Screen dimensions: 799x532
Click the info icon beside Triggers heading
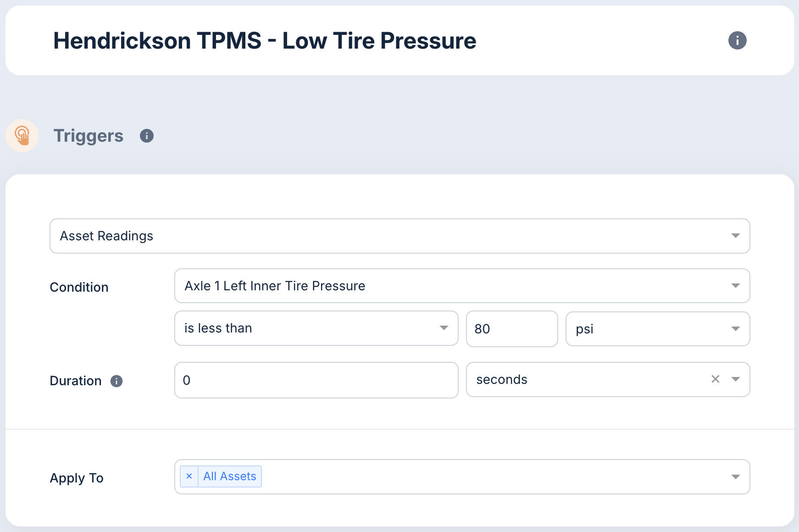[147, 135]
